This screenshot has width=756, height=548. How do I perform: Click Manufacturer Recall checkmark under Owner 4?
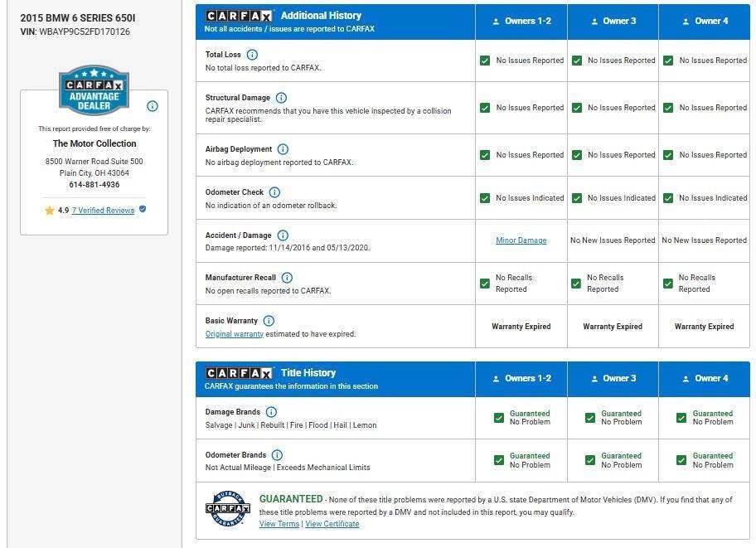pos(668,284)
